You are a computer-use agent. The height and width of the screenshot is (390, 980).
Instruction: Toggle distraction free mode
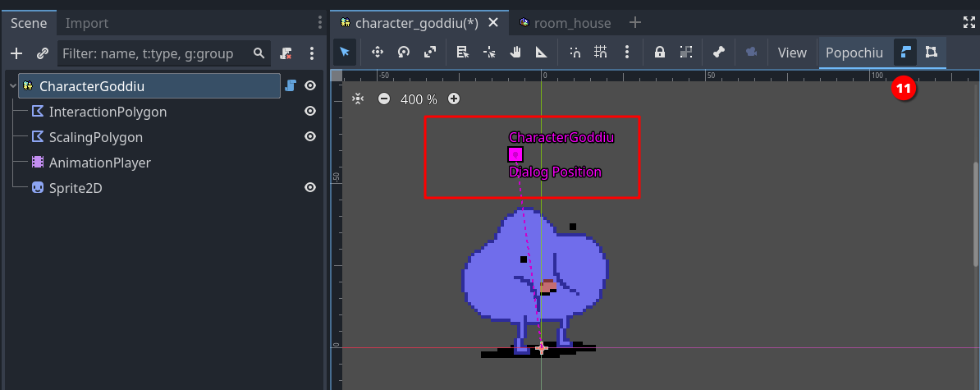[969, 23]
